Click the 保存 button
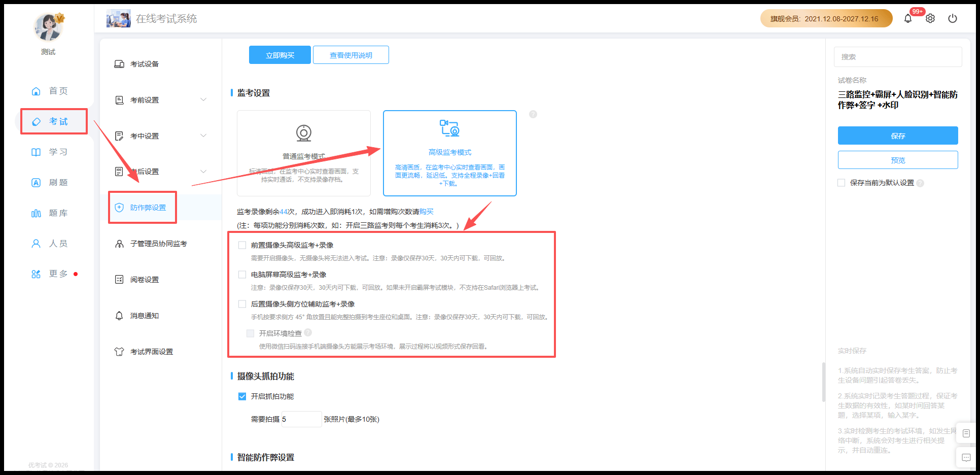The height and width of the screenshot is (475, 980). pyautogui.click(x=898, y=135)
